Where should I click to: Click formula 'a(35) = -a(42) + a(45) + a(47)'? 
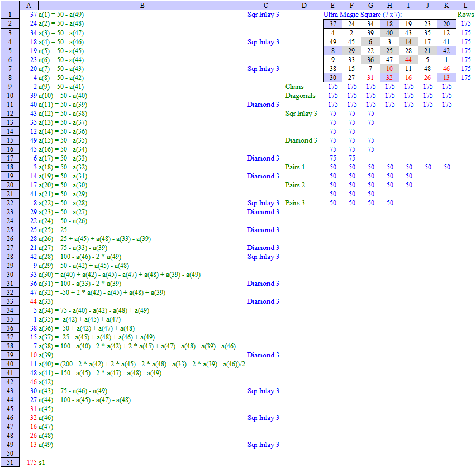point(79,319)
